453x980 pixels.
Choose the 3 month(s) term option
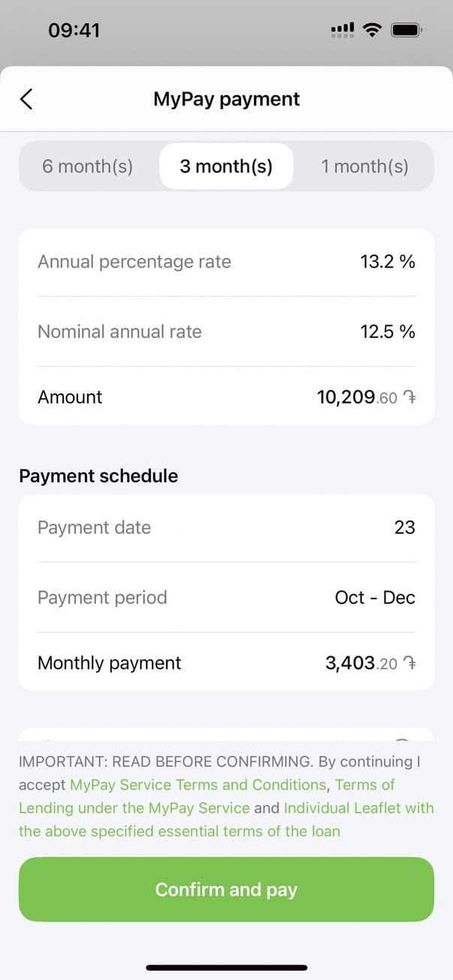click(226, 166)
